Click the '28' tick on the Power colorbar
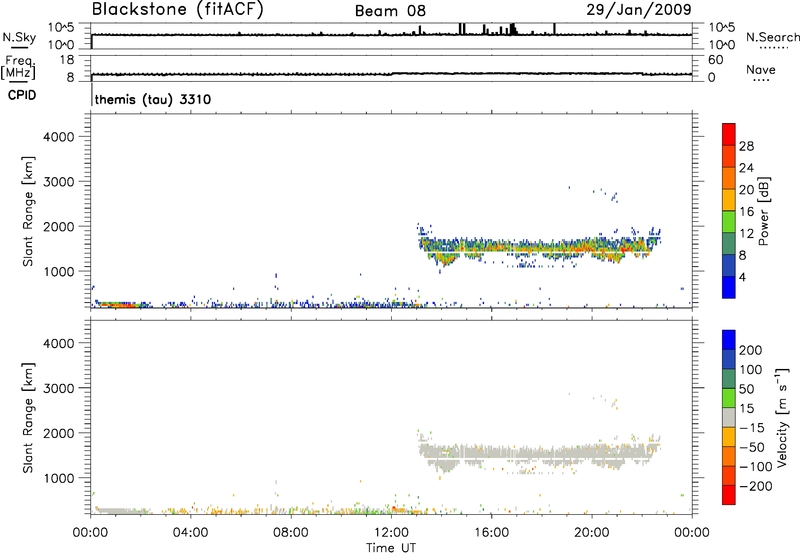This screenshot has height=554, width=800. (746, 146)
